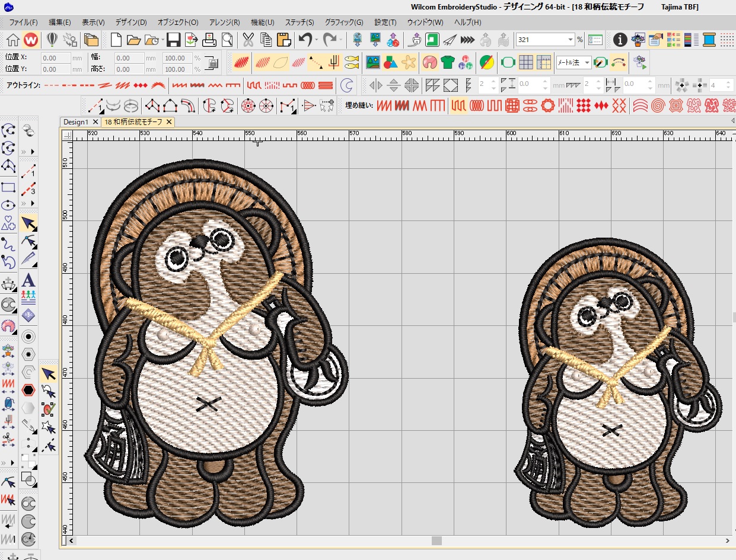The image size is (736, 560).
Task: Print the design with the printer icon
Action: [209, 40]
